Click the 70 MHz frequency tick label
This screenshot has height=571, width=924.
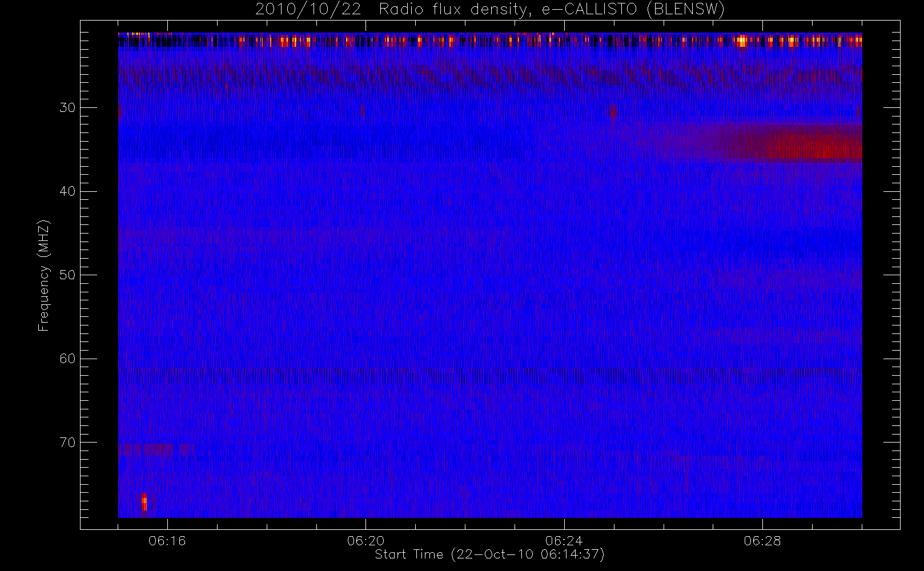pos(67,442)
